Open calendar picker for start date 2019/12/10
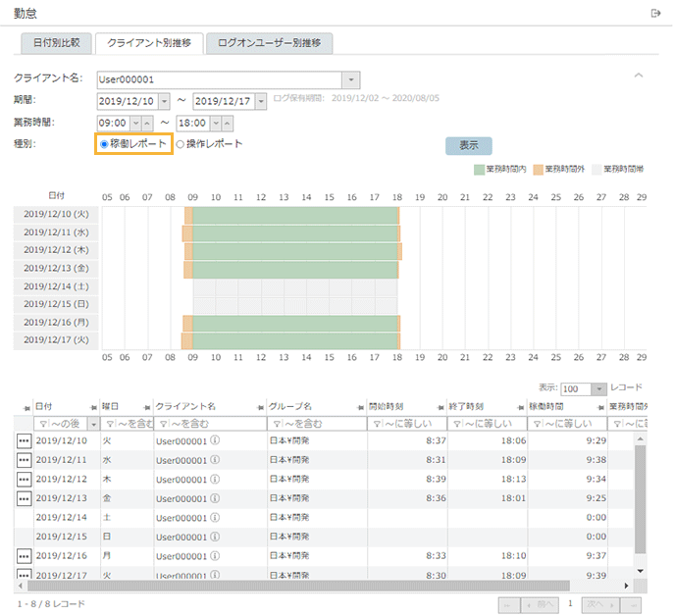Screen dimensions: 674x616 click(x=162, y=101)
